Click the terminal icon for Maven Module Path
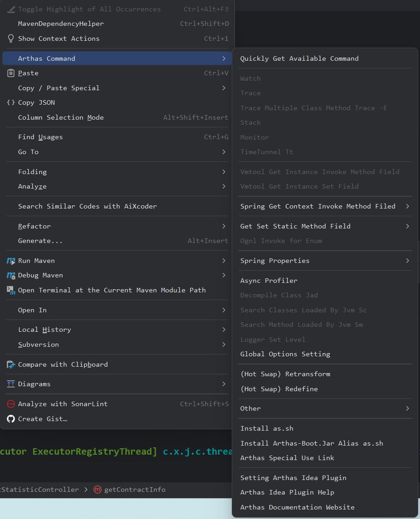 click(x=11, y=290)
